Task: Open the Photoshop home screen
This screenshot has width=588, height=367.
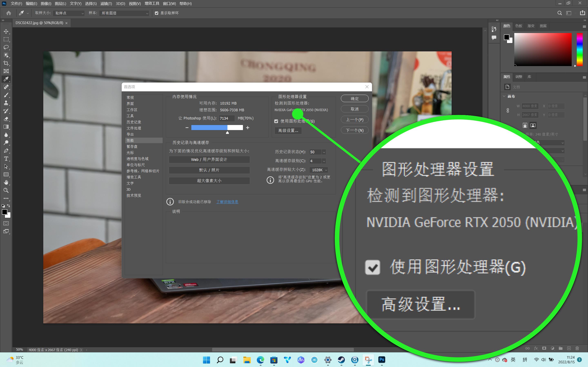Action: (9, 13)
